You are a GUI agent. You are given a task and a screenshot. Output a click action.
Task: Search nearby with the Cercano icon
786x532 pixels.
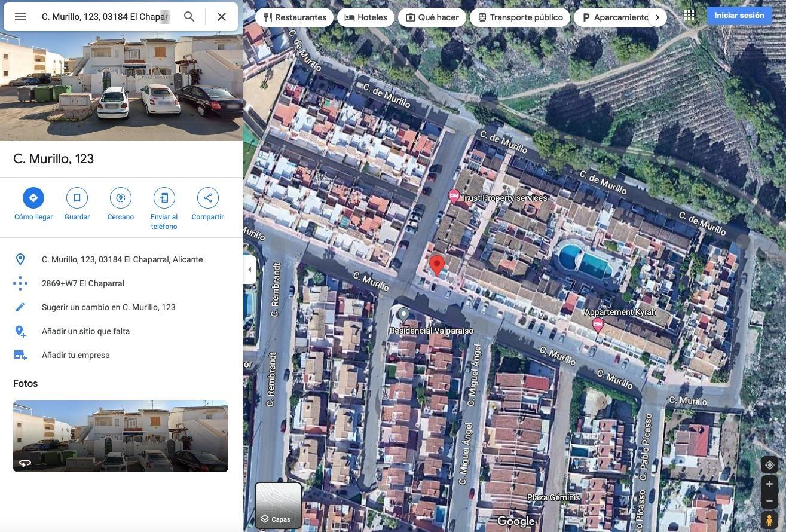pyautogui.click(x=121, y=198)
